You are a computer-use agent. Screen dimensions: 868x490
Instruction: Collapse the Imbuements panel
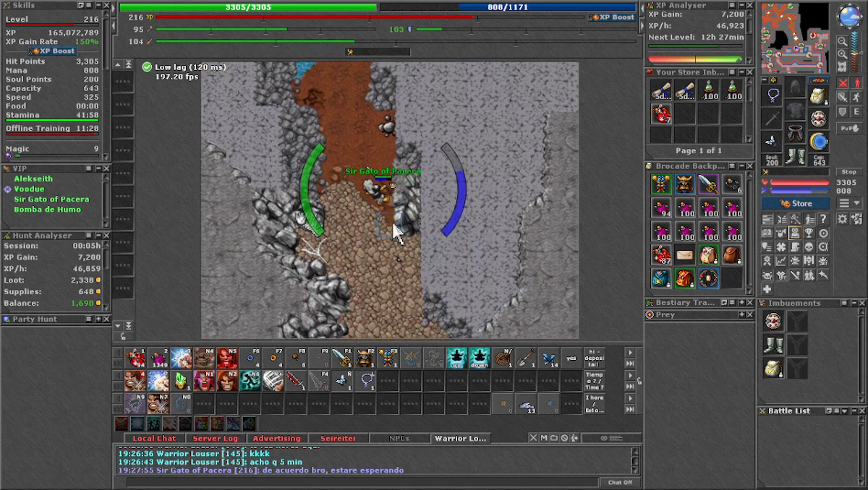coord(854,303)
